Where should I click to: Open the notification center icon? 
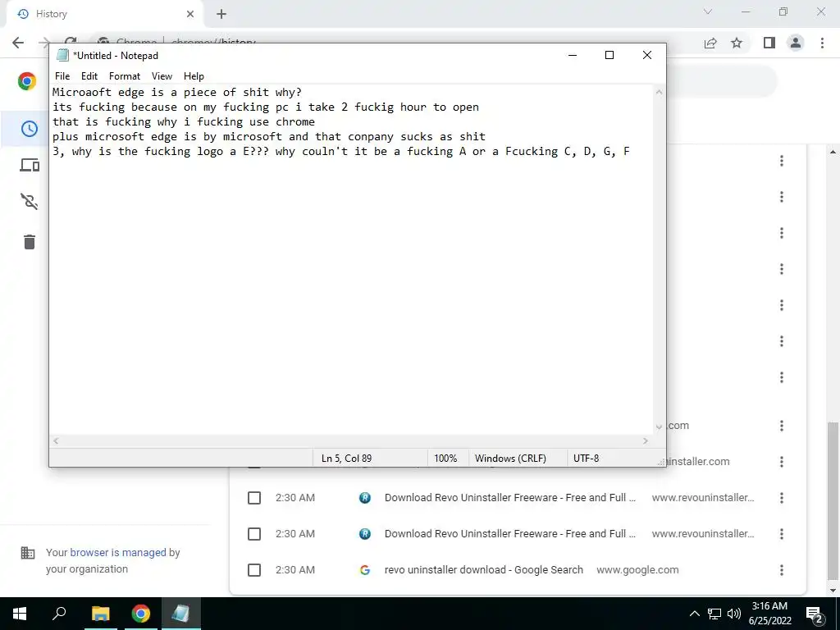(815, 614)
